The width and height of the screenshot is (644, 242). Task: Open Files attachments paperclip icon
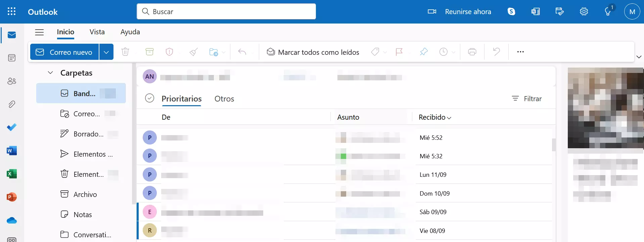(12, 104)
